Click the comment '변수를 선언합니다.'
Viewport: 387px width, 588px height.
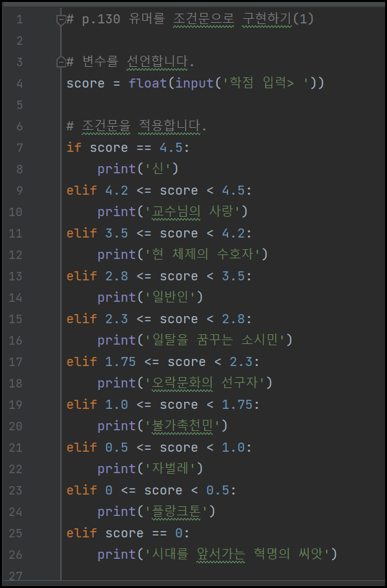[138, 62]
